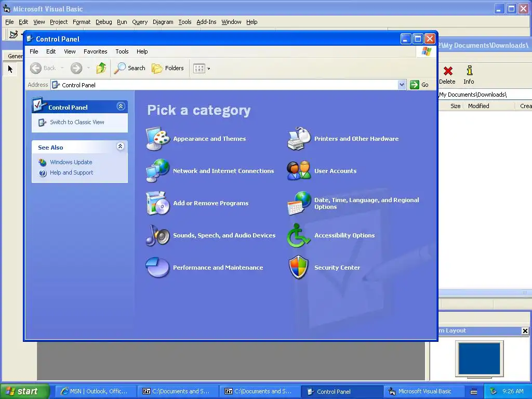
Task: Collapse the Control Panel sidebar section
Action: [x=121, y=107]
